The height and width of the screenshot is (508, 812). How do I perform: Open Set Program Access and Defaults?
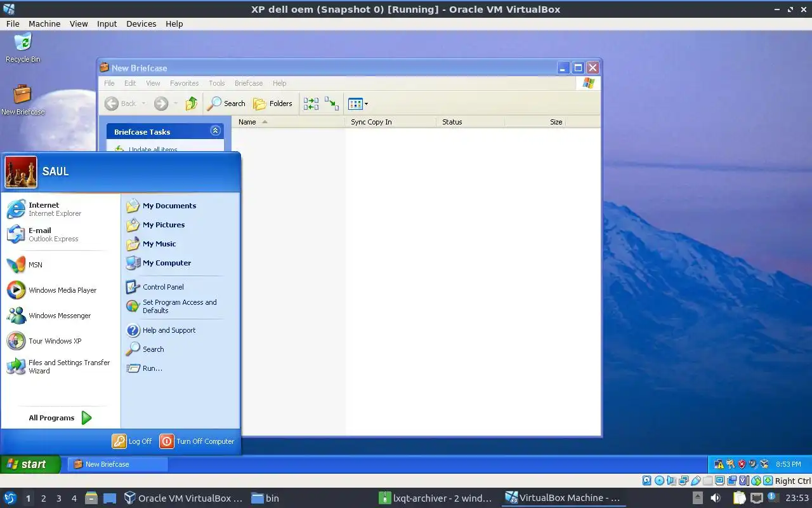coord(180,306)
